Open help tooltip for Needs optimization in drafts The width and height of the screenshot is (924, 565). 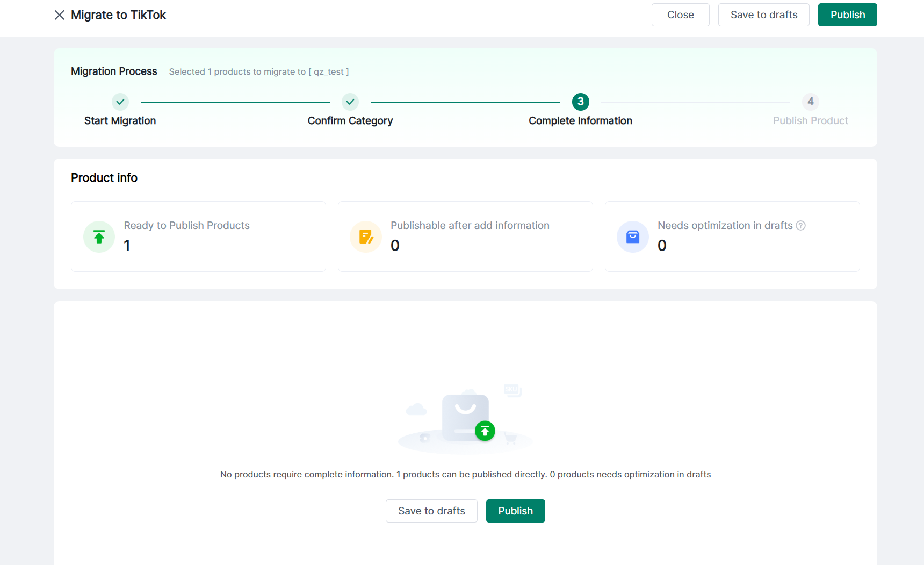point(800,226)
